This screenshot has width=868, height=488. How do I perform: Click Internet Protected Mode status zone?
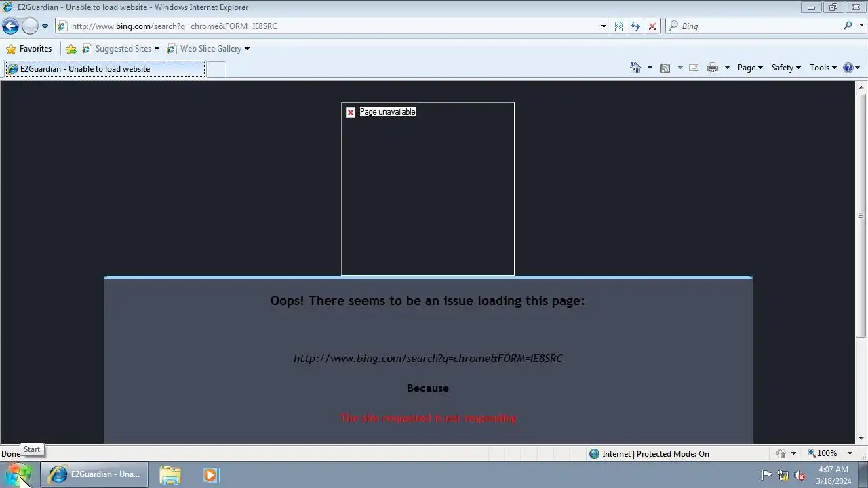pos(649,454)
